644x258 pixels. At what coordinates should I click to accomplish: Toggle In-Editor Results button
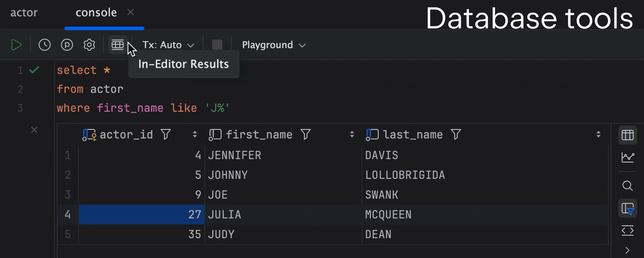pos(118,45)
